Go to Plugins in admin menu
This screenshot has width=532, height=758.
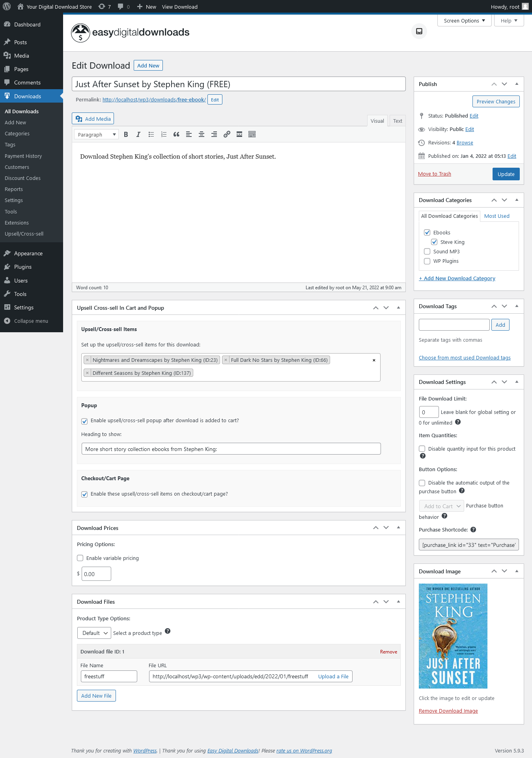pyautogui.click(x=23, y=267)
